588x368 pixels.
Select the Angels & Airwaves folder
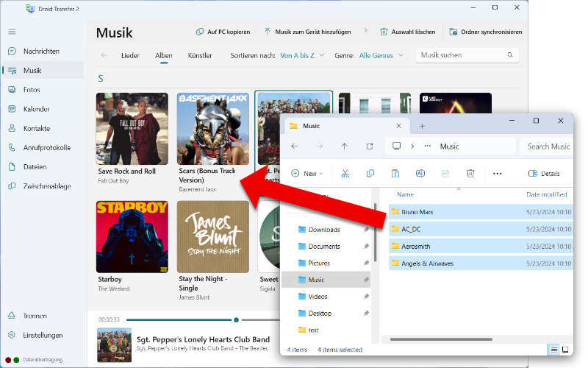[481, 263]
